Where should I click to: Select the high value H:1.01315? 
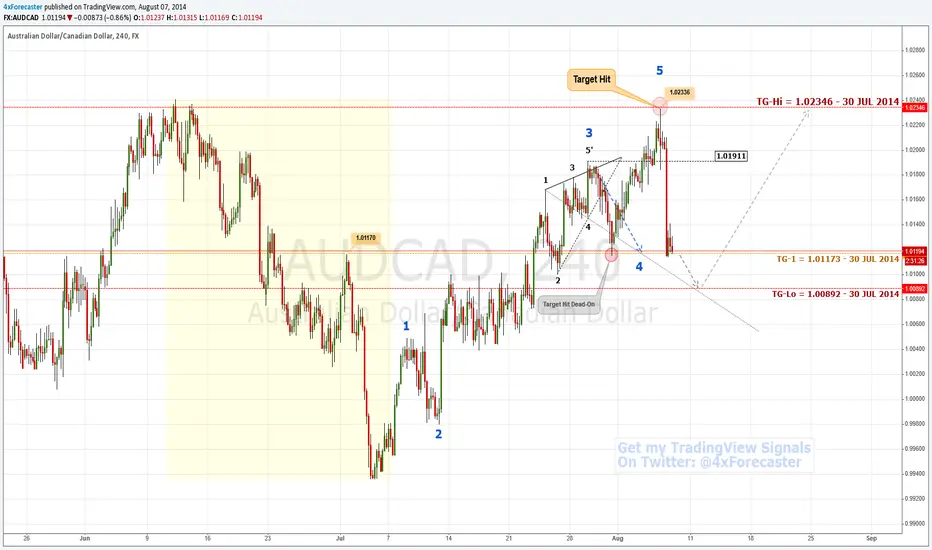coord(181,18)
